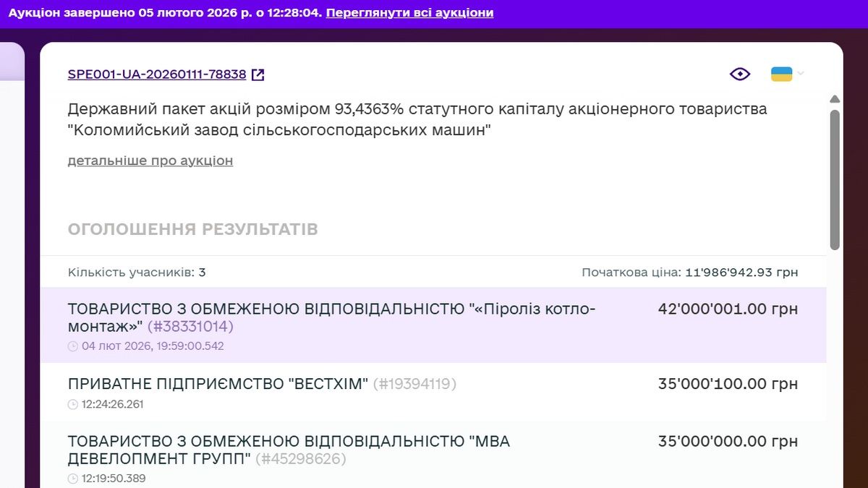Viewport: 868px width, 488px height.
Task: Click the ОГОЛОШЕННЯ РЕЗУЛЬТАТІВ heading
Action: coord(192,228)
